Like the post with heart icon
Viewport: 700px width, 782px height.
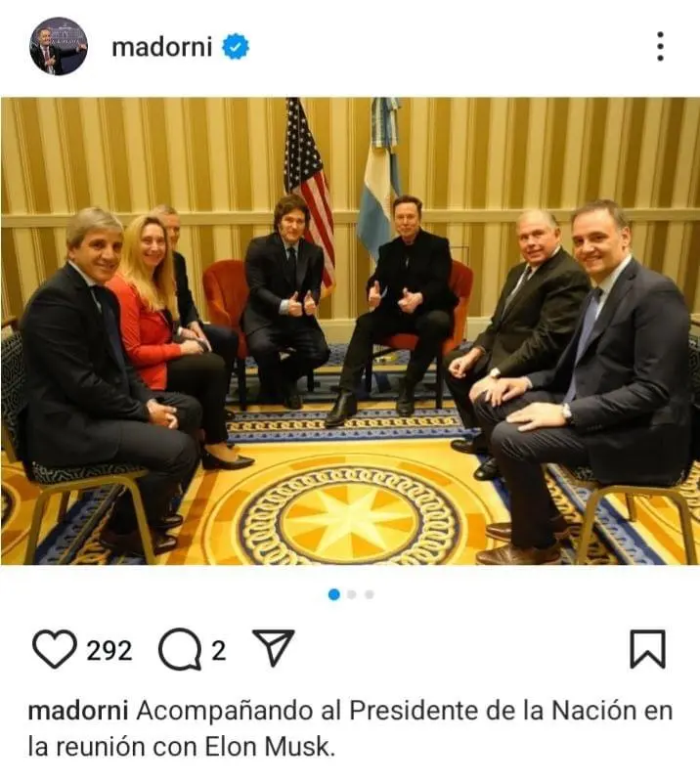coord(55,649)
